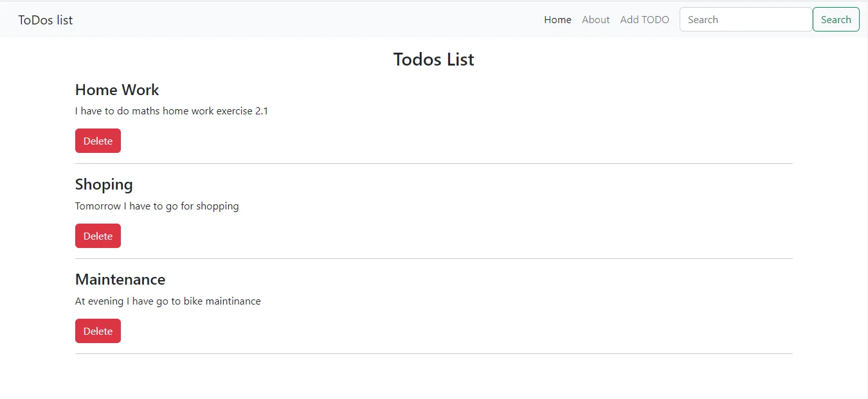Screen dimensions: 868x399
Task: Delete the Home Work todo
Action: 98,141
